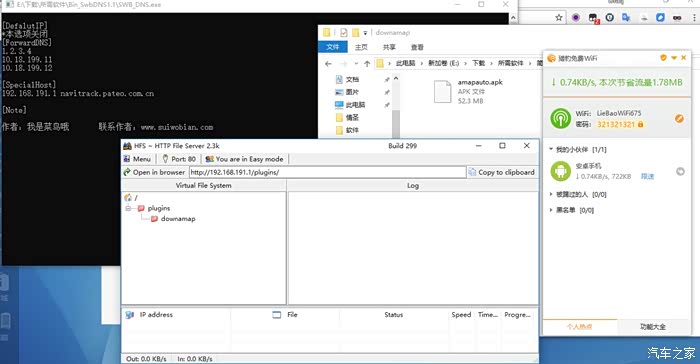Click 所需软件 in the Explorer breadcrumb
Screen dimensions: 700x364
coord(511,63)
